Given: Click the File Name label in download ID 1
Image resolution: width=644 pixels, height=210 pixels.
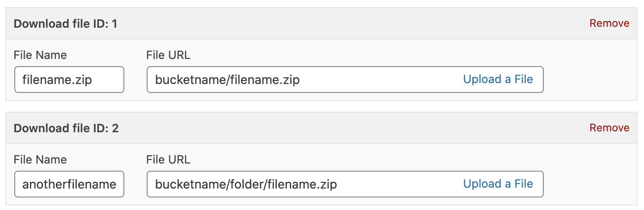Looking at the screenshot, I should pos(40,55).
